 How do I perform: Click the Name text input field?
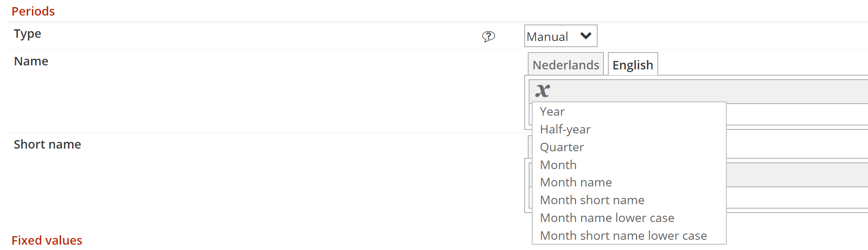click(x=797, y=114)
